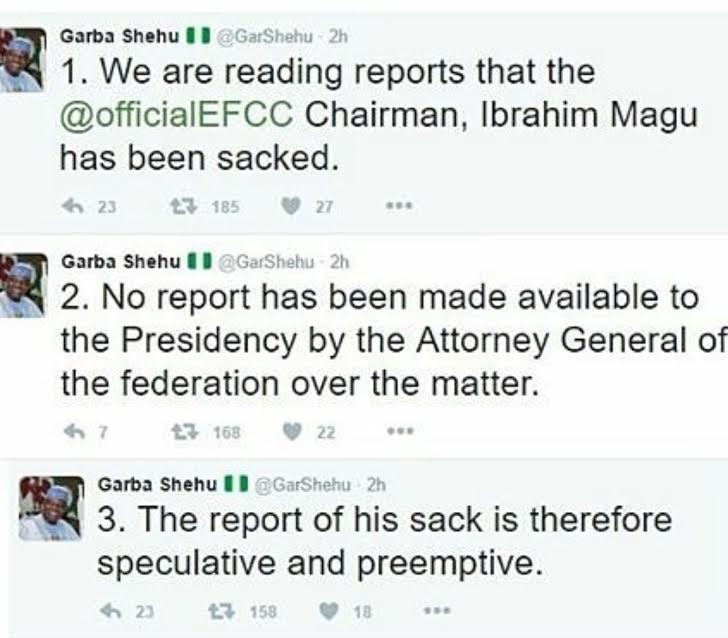Open more options on the second tweet
The width and height of the screenshot is (728, 638).
point(402,432)
